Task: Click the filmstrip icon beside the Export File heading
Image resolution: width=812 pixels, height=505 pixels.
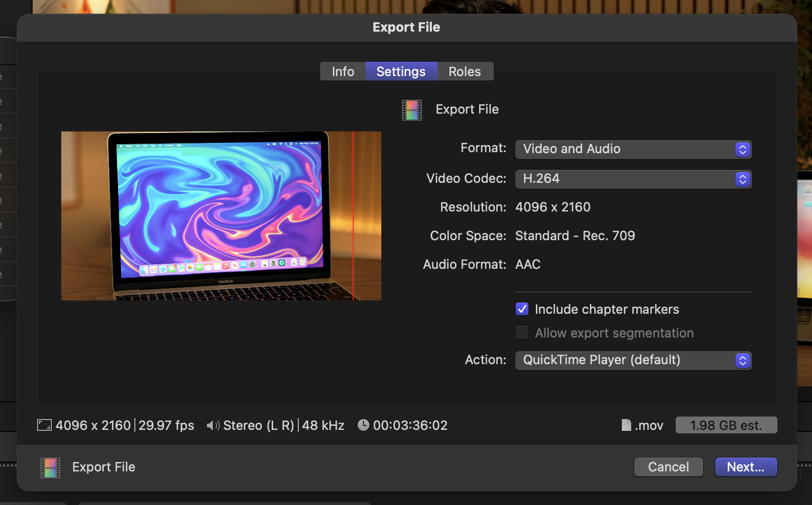Action: (x=411, y=110)
